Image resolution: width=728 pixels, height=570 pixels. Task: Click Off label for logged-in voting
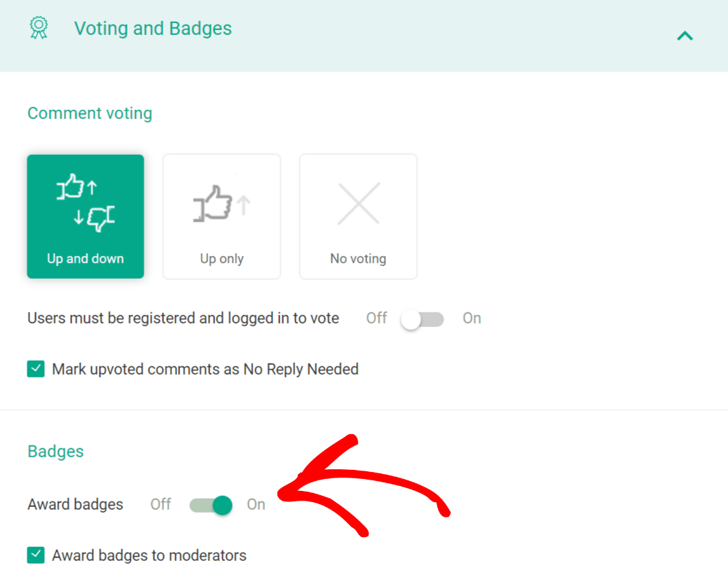(x=376, y=319)
